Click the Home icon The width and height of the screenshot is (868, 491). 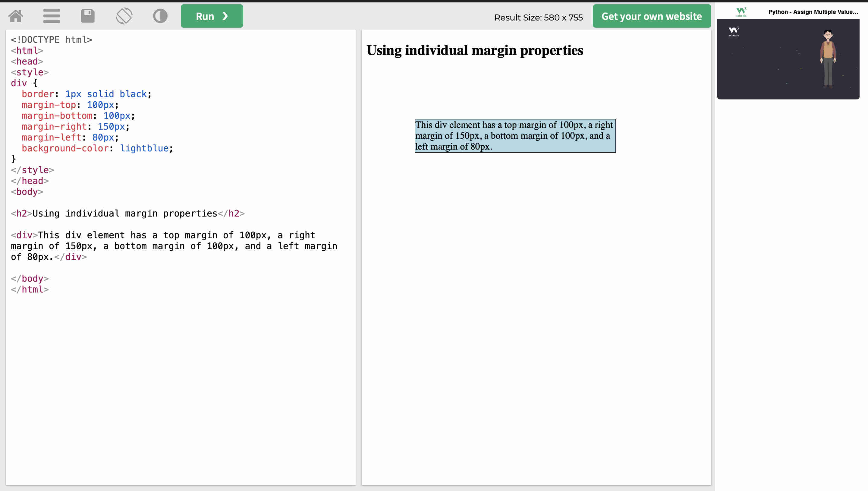15,16
